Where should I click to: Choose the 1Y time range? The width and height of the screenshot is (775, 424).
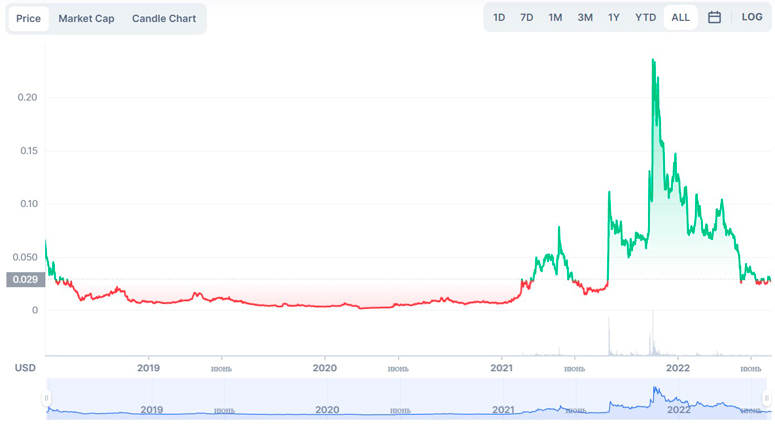pos(614,18)
